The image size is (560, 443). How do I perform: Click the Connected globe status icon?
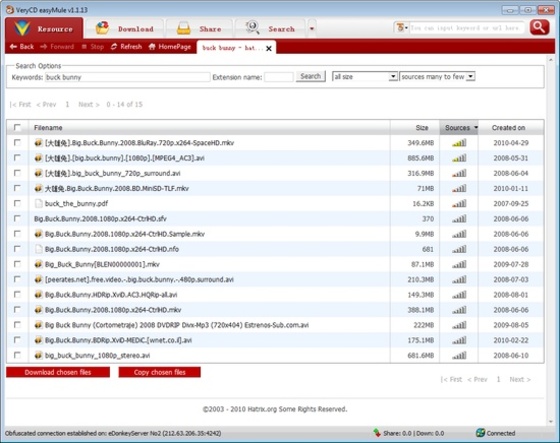click(480, 433)
